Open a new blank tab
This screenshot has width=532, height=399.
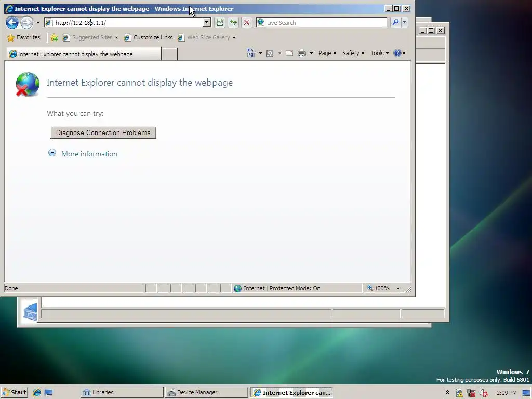pos(169,54)
